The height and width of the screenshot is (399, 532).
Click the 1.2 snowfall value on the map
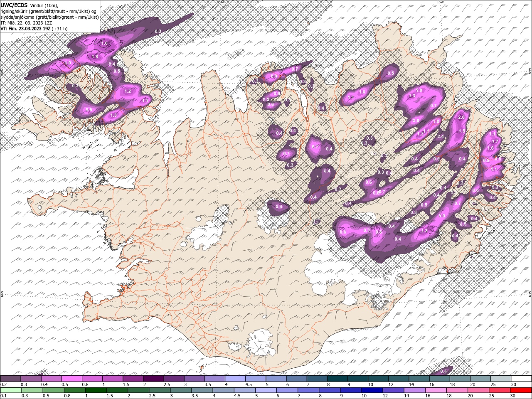pos(128,91)
